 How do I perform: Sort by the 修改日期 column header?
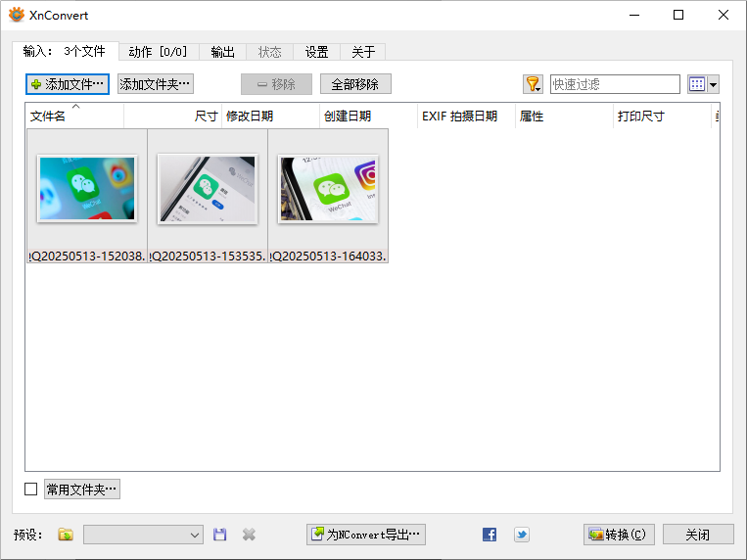(x=270, y=116)
